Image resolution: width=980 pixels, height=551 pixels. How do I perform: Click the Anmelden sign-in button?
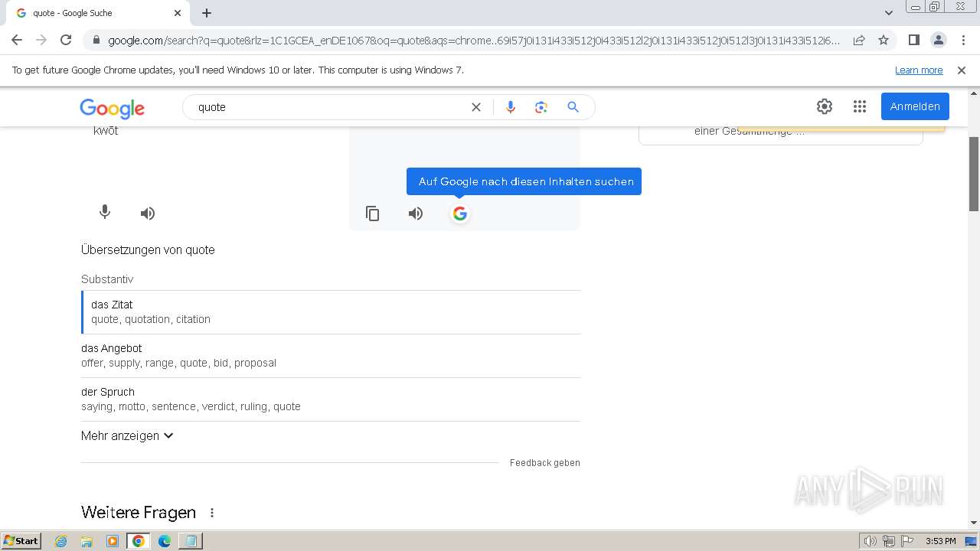(x=915, y=106)
